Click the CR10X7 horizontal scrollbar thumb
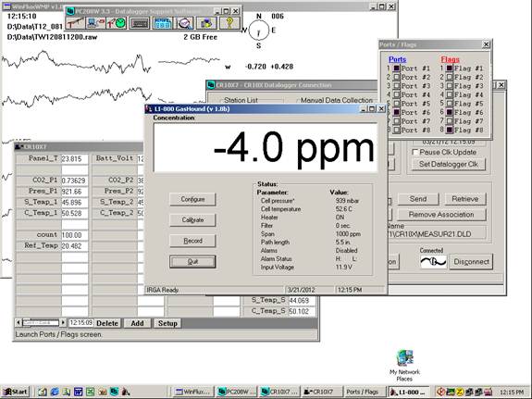 (41, 322)
